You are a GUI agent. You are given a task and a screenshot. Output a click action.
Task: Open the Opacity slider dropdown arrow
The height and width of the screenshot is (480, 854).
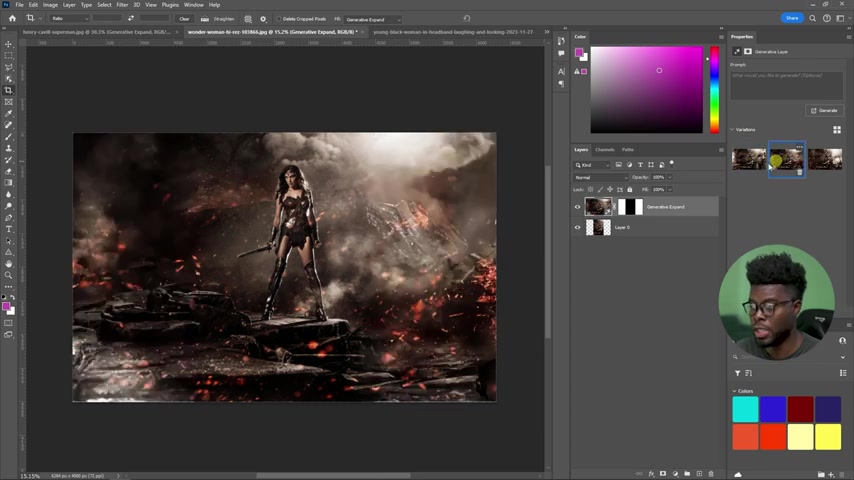tap(670, 178)
